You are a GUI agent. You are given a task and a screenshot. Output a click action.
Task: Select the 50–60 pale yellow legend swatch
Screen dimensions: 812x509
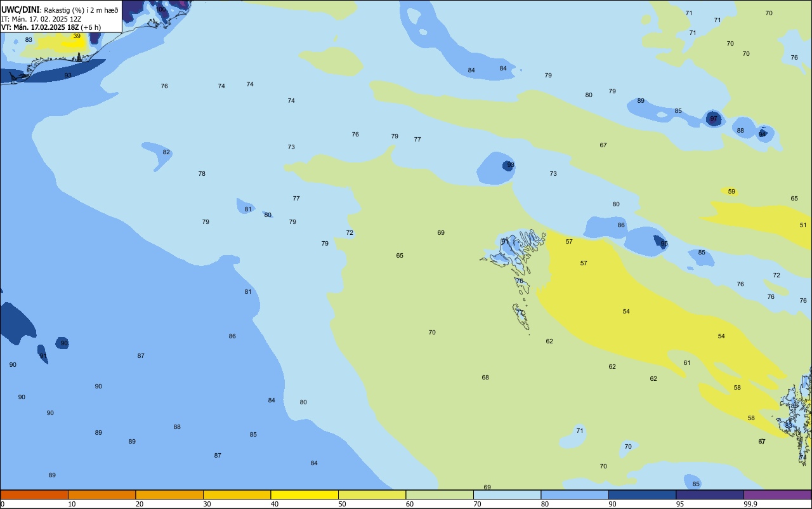pos(372,494)
